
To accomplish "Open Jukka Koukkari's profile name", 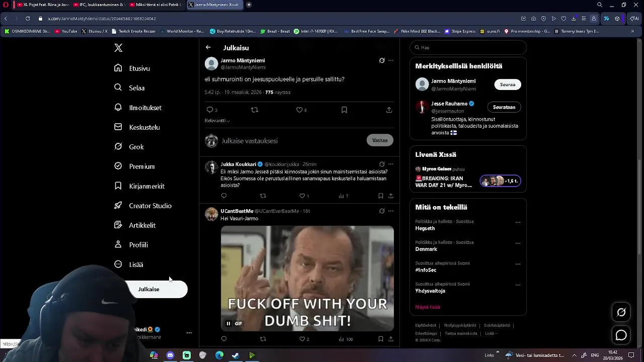I will (238, 164).
